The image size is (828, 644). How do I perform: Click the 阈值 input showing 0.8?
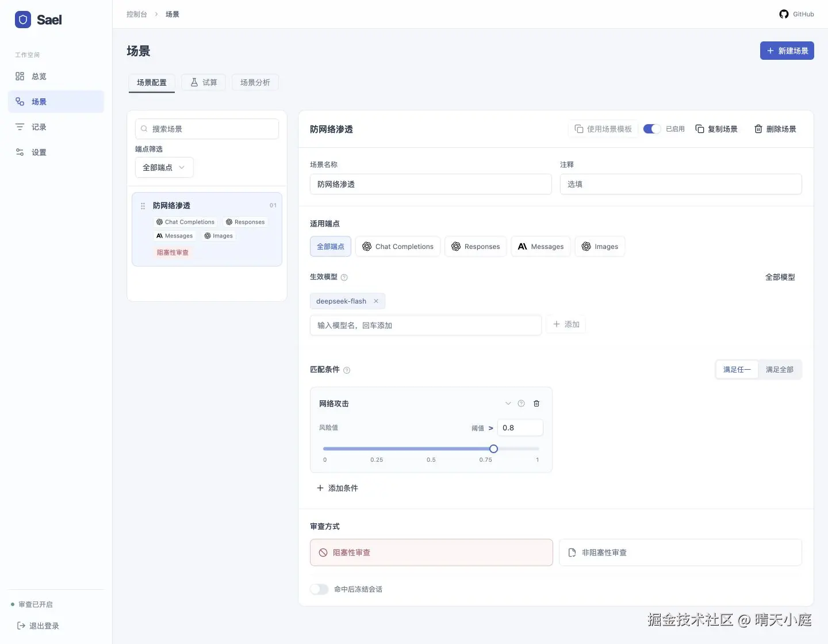coord(520,428)
